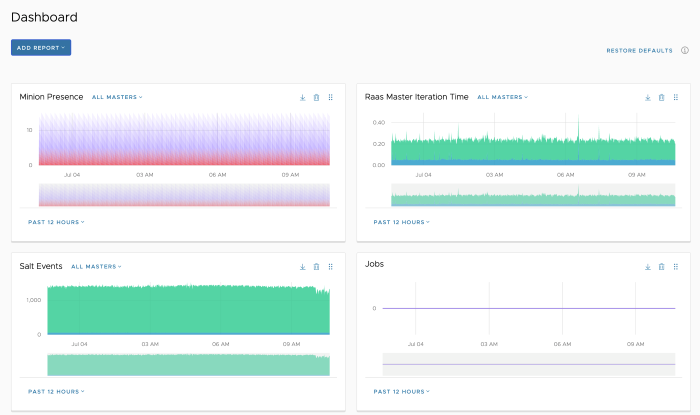The width and height of the screenshot is (700, 415).
Task: Expand All Masters filter for Salt Events
Action: [x=96, y=266]
